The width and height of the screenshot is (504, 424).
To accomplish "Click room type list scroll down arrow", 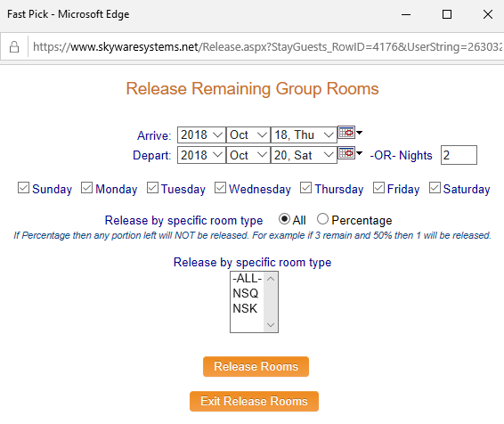I will tap(271, 325).
